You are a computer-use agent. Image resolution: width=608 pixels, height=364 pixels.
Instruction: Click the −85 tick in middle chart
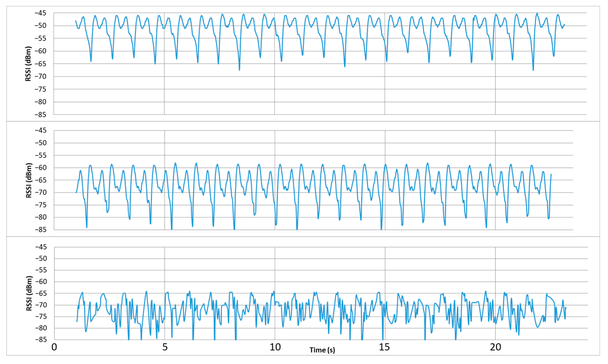point(41,230)
